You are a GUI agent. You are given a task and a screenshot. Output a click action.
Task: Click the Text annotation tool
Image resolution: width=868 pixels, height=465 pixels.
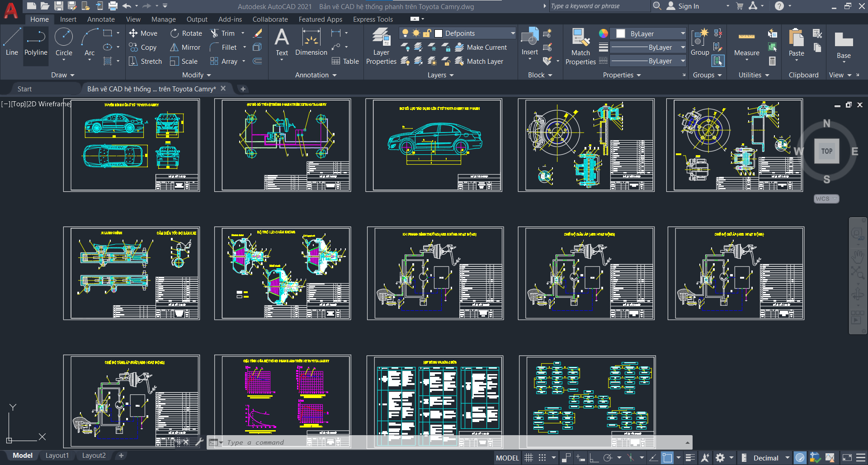[x=282, y=42]
